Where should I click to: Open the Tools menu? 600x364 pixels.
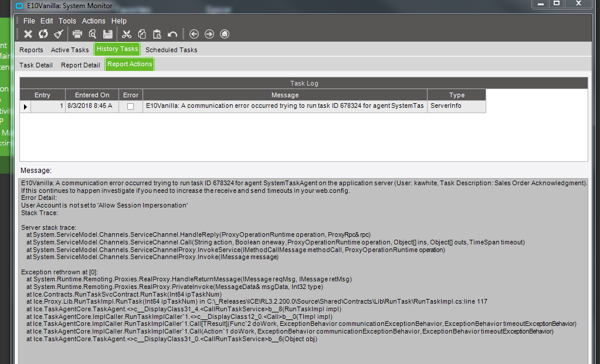point(67,21)
